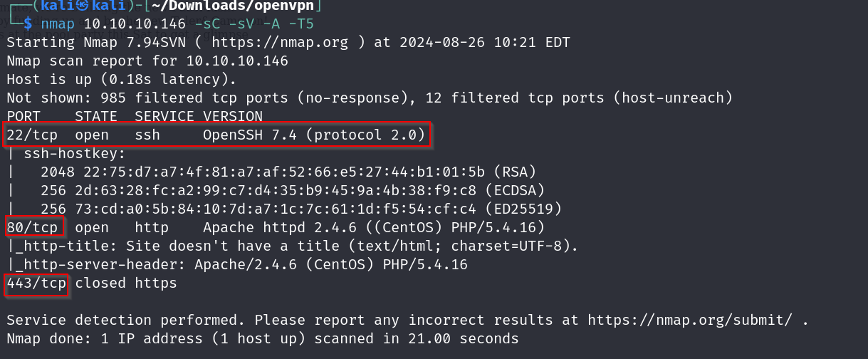Click the "Host is up" latency line
The image size is (868, 359).
tap(121, 79)
